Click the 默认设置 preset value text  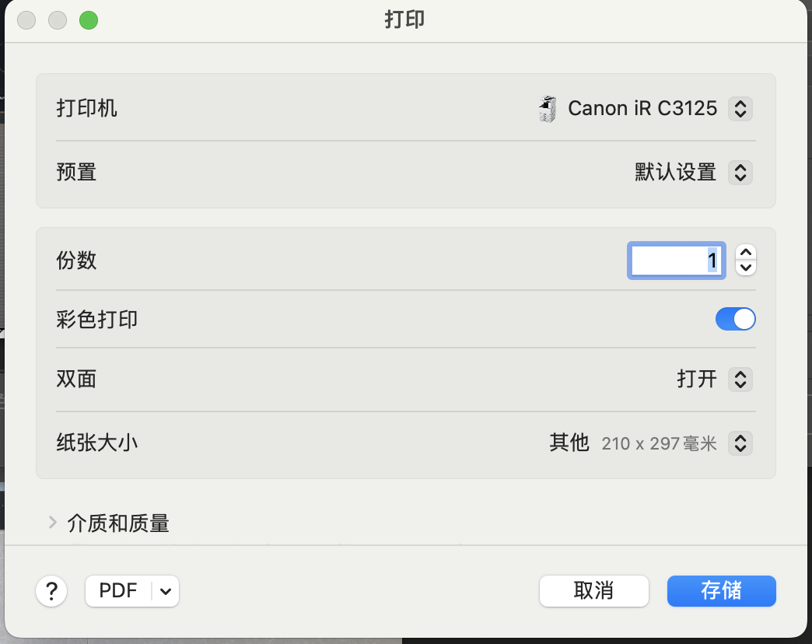675,172
